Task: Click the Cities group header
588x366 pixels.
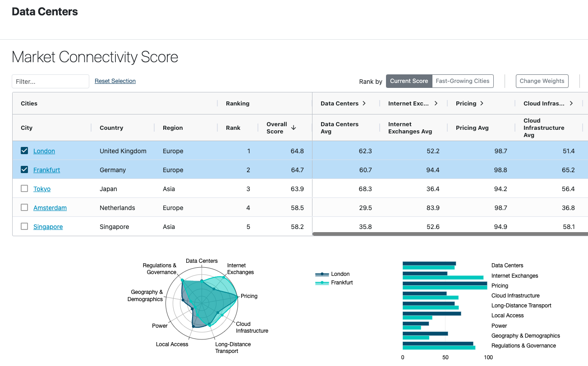Action: pyautogui.click(x=29, y=103)
